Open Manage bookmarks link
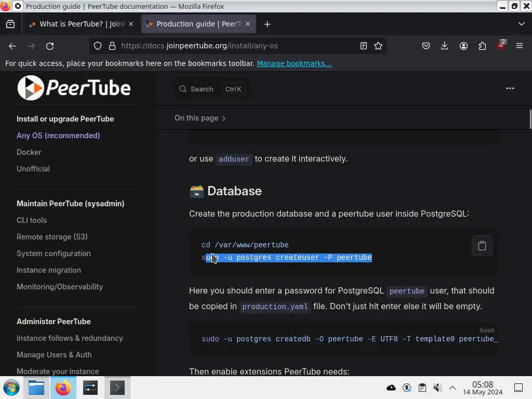 coord(295,63)
